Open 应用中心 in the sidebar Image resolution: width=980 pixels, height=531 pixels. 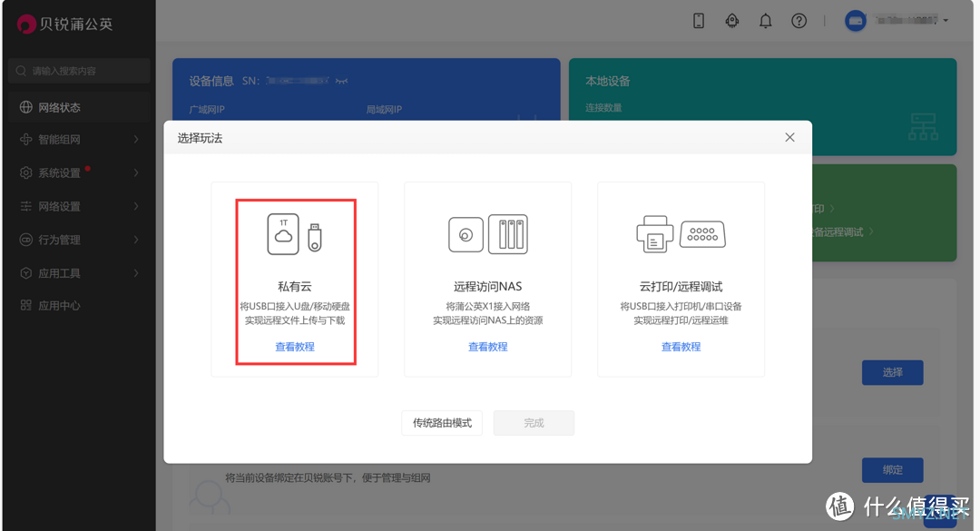(79, 306)
